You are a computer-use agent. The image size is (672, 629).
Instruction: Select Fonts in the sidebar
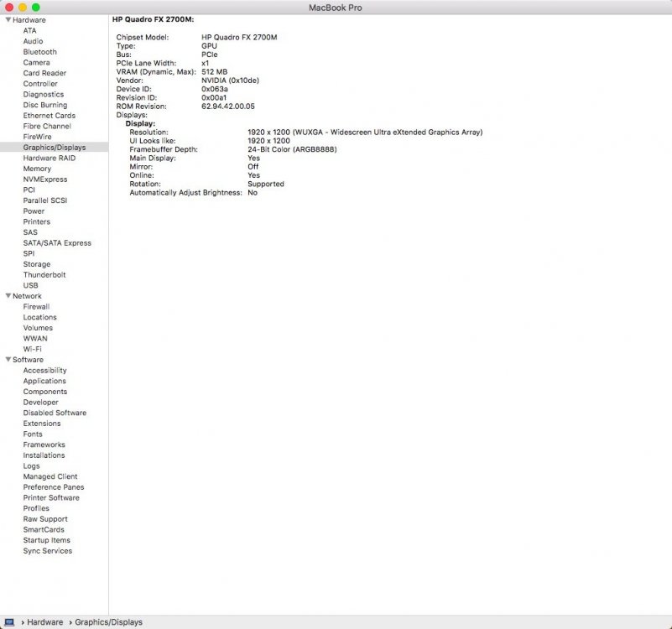coord(33,434)
